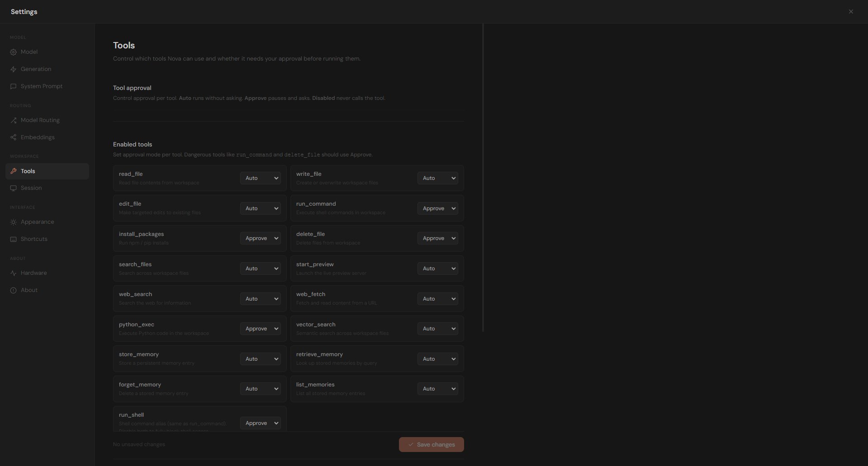Change delete_file approval dropdown
Image resolution: width=868 pixels, height=466 pixels.
point(438,238)
